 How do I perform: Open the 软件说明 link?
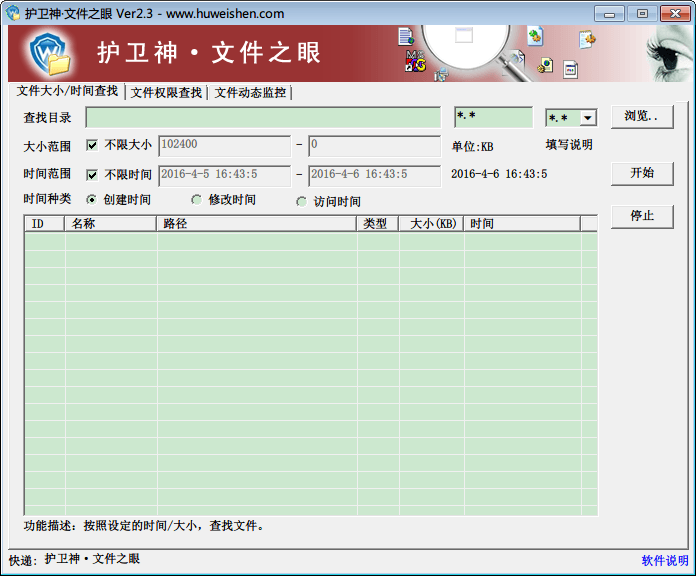664,560
